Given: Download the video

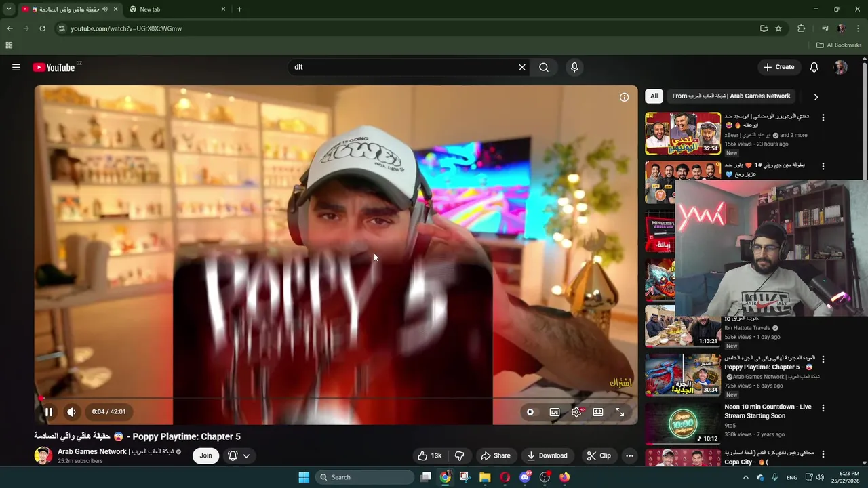Looking at the screenshot, I should pyautogui.click(x=547, y=455).
